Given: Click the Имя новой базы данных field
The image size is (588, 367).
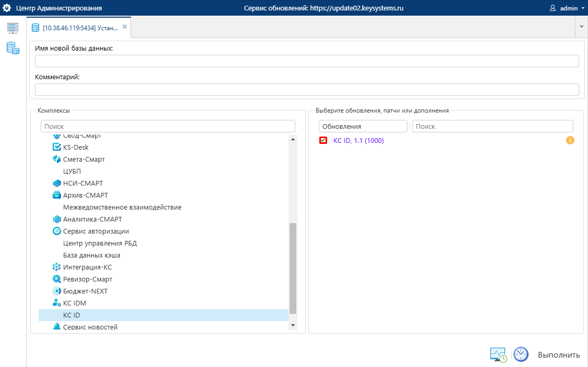Looking at the screenshot, I should point(307,61).
